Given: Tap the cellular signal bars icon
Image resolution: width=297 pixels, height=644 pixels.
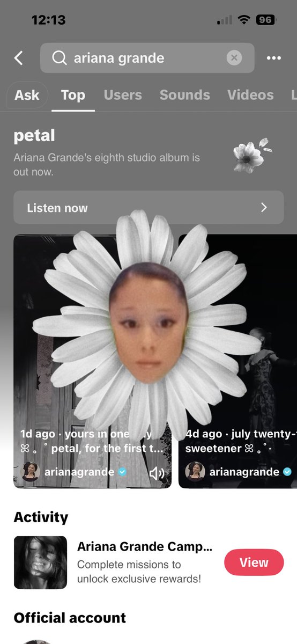Looking at the screenshot, I should pyautogui.click(x=225, y=20).
